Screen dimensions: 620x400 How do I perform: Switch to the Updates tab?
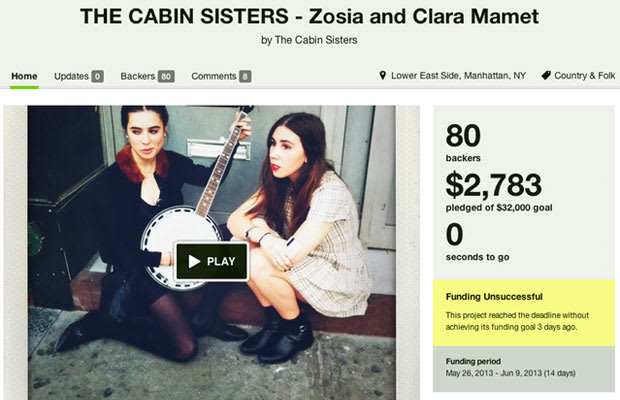(x=71, y=76)
